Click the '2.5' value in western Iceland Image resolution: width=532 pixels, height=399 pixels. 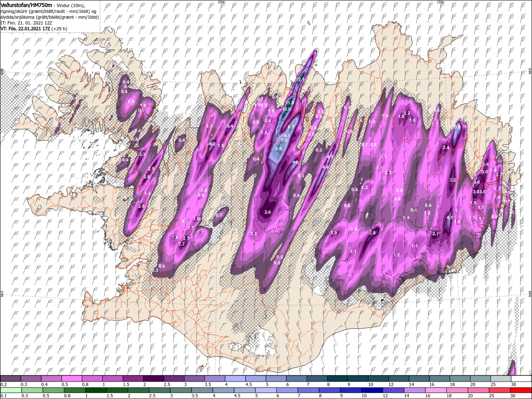186,238
